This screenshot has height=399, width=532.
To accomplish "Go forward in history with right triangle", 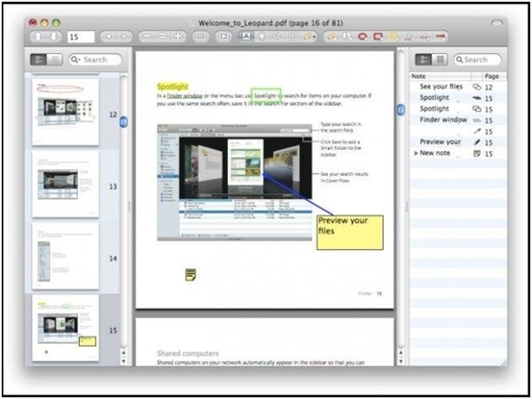I will [124, 36].
